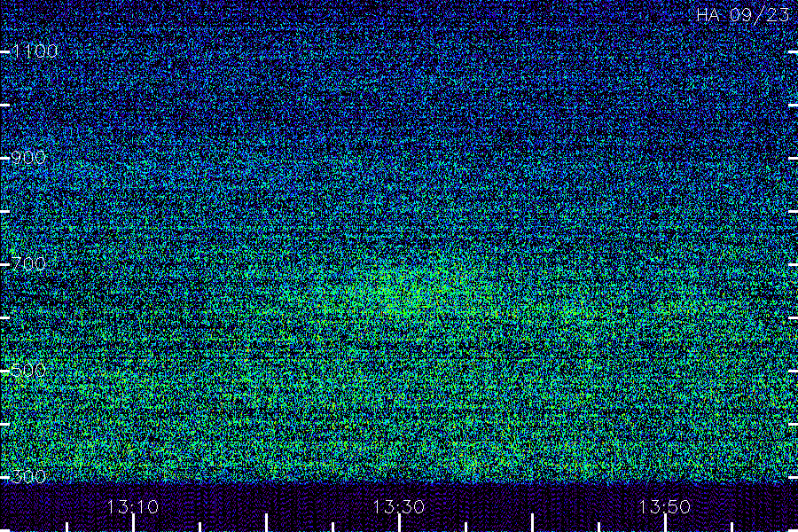Click the 13:50 time axis label

click(664, 506)
